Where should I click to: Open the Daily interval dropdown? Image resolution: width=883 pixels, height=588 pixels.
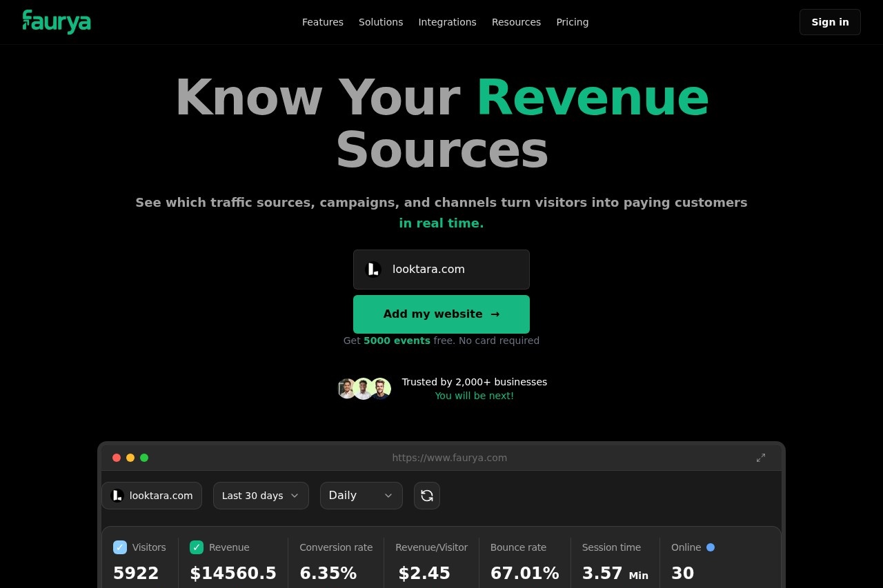(x=361, y=496)
